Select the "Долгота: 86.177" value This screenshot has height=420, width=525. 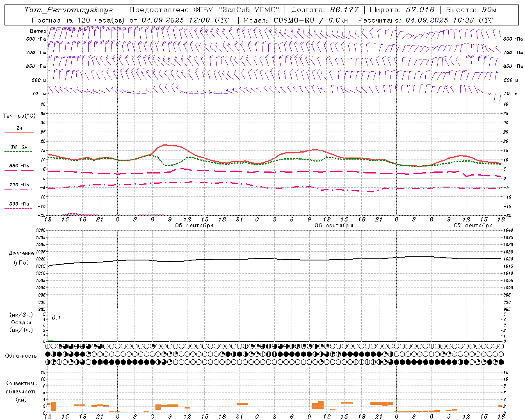point(325,10)
